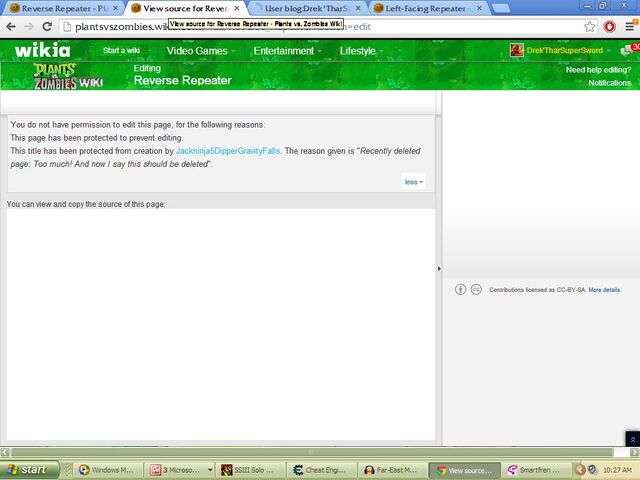Click Start a wiki button
This screenshot has height=480, width=640.
click(121, 50)
